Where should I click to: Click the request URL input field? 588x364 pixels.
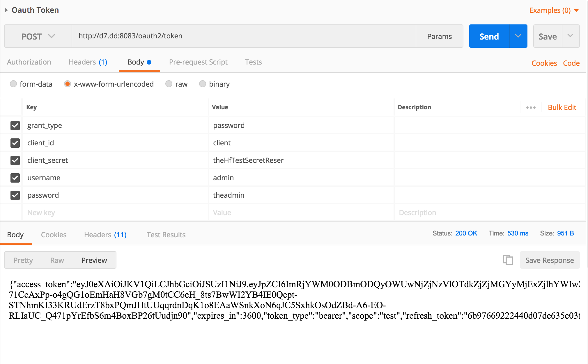[243, 36]
